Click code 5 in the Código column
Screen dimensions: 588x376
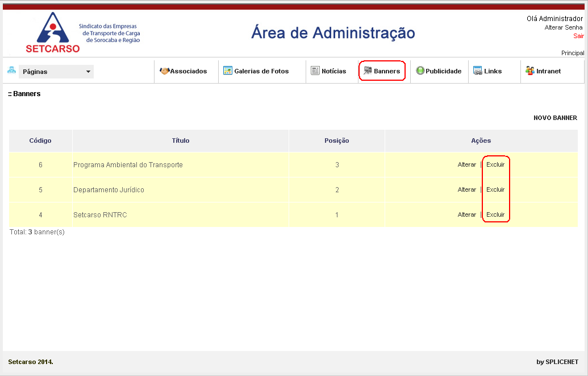(40, 190)
